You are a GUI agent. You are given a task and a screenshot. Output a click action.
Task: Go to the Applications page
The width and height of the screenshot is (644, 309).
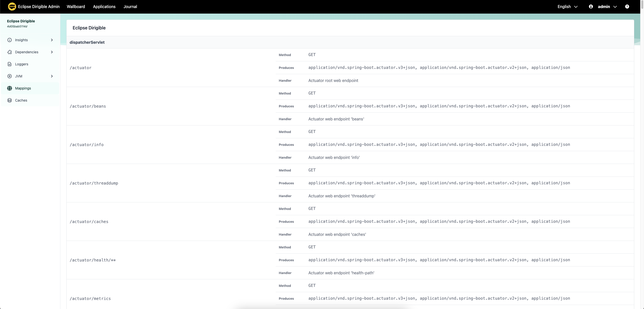pos(104,7)
